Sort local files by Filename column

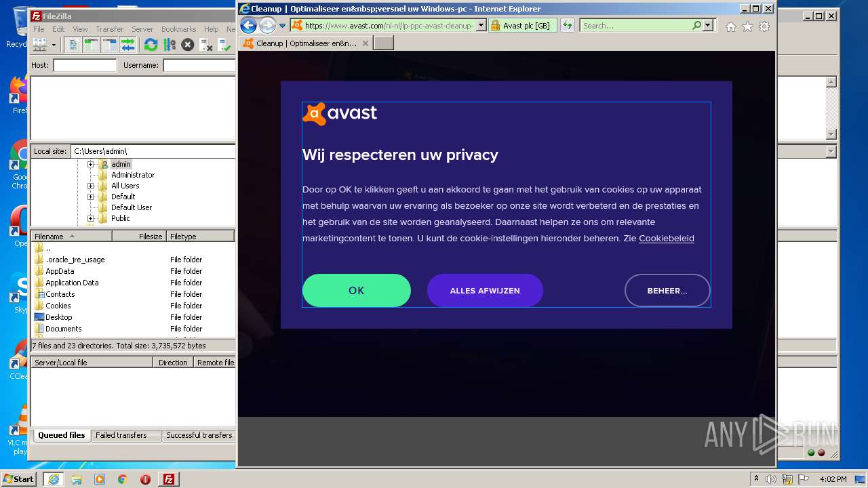(x=72, y=237)
